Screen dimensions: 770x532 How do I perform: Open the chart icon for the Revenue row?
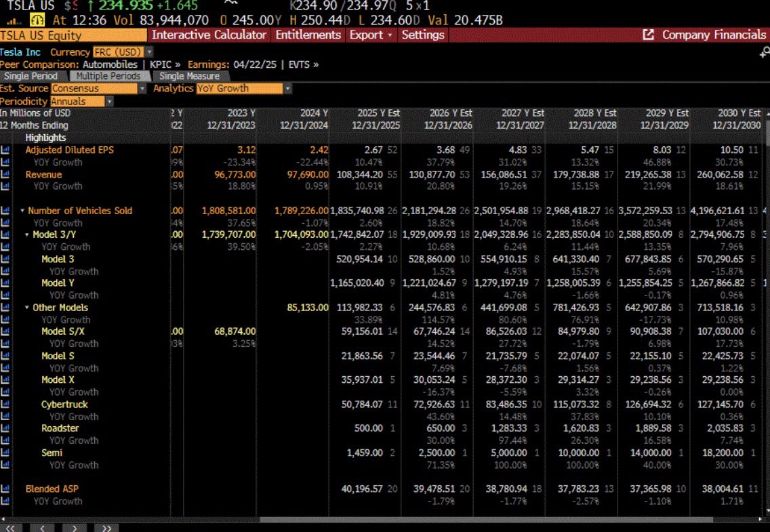tap(6, 174)
